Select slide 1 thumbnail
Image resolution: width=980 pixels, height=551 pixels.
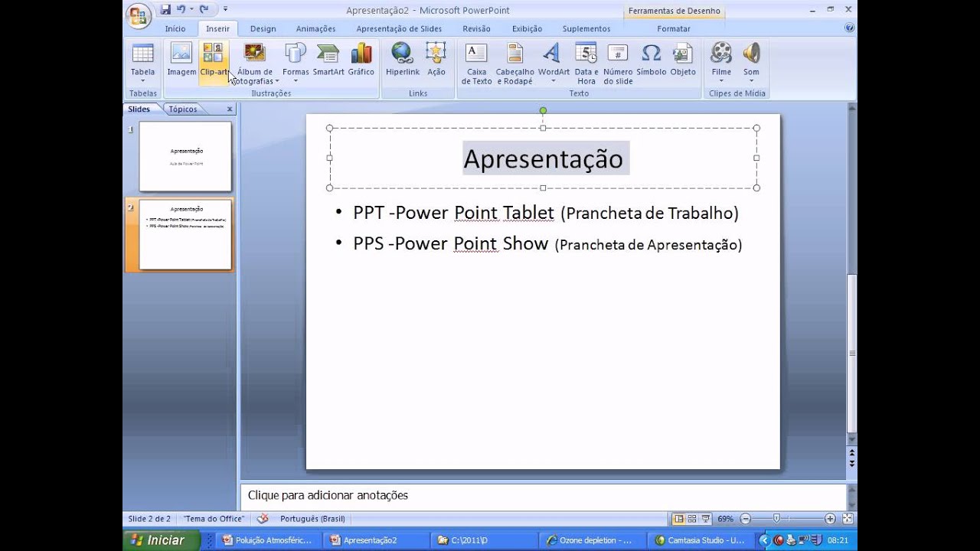185,156
